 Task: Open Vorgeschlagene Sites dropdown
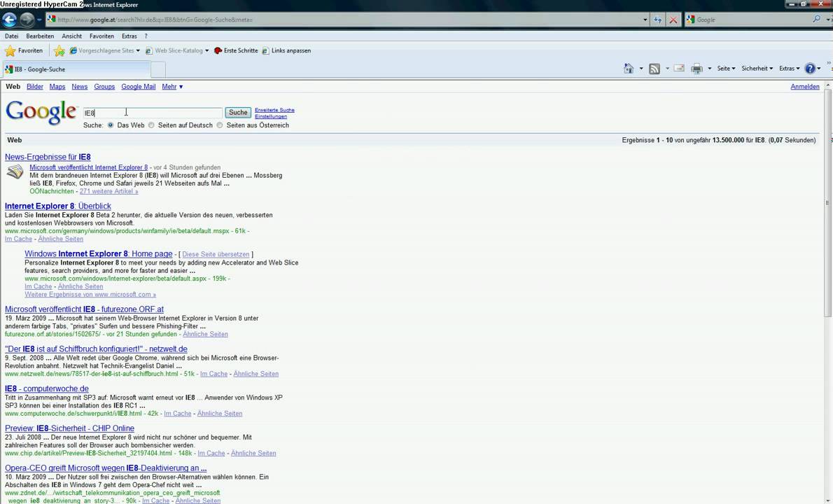(x=105, y=50)
